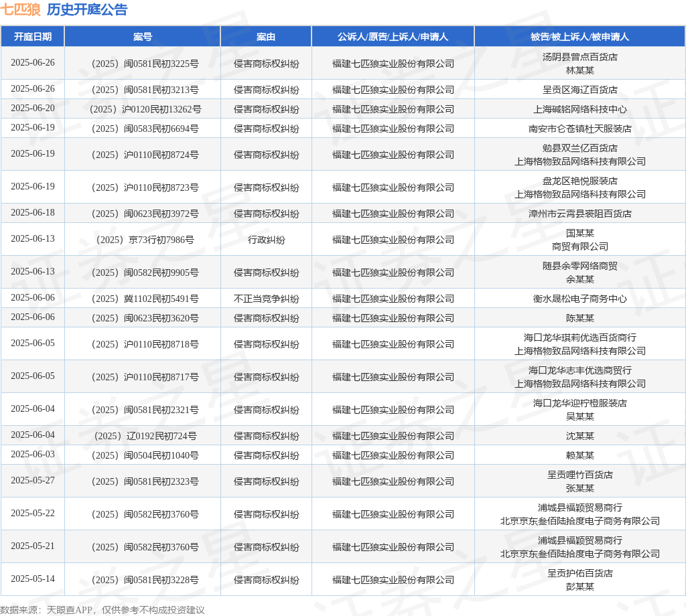Image resolution: width=686 pixels, height=616 pixels.
Task: Select the date '2025-06-18'
Action: click(33, 212)
